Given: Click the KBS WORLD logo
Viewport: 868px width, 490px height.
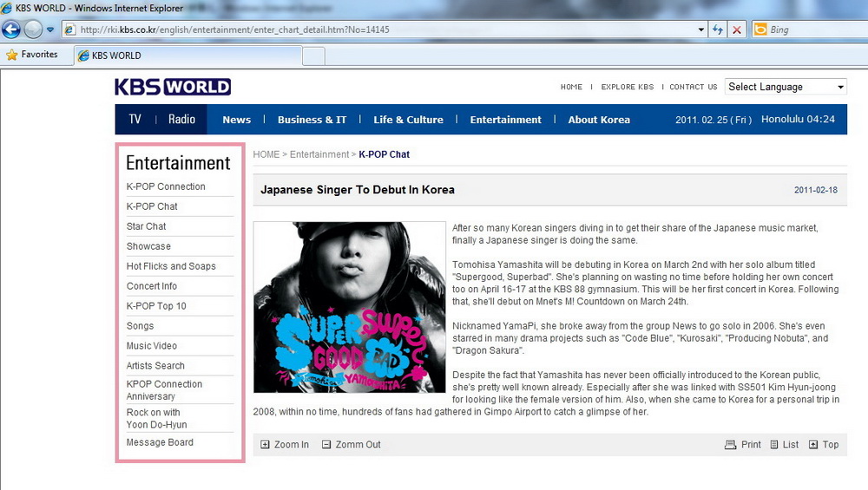Looking at the screenshot, I should tap(173, 87).
